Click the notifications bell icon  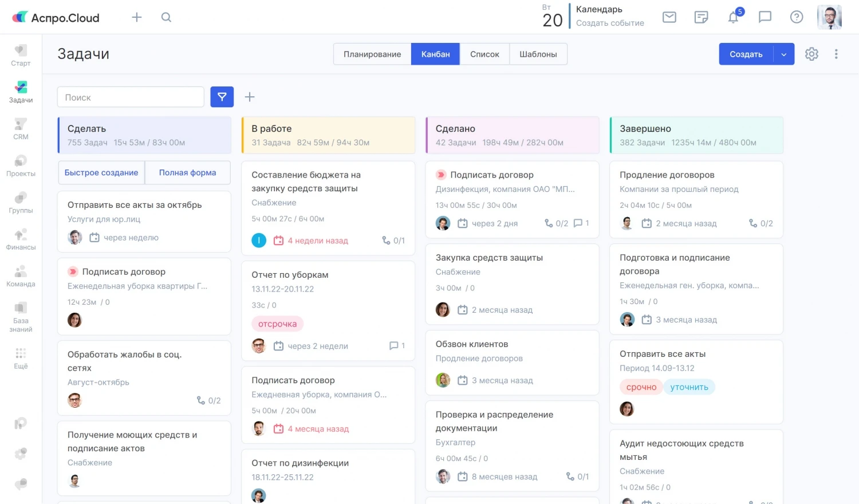(733, 17)
